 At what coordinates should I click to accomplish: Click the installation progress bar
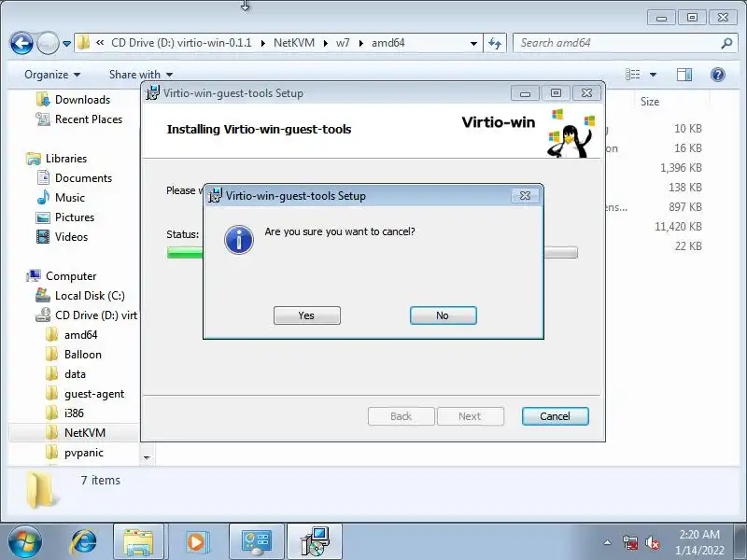coord(372,252)
